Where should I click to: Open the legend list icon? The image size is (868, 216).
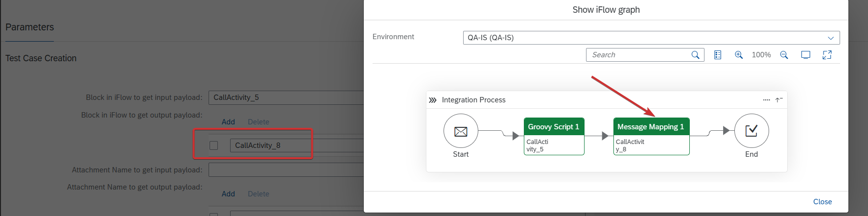pyautogui.click(x=718, y=55)
